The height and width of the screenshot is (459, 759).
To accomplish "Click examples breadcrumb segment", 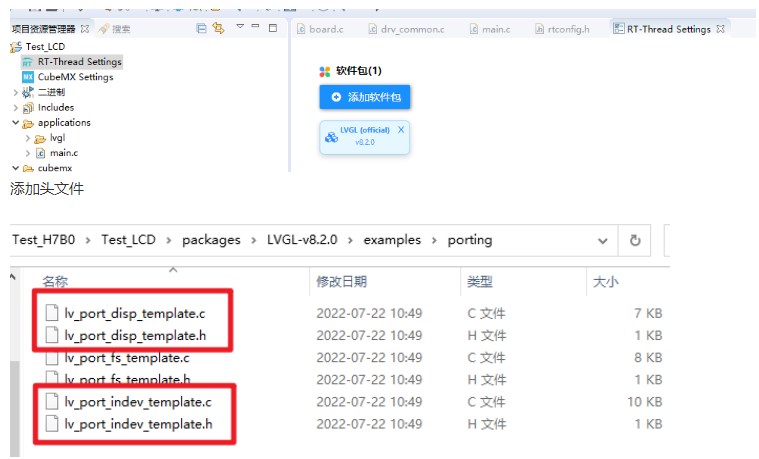I will coord(392,240).
